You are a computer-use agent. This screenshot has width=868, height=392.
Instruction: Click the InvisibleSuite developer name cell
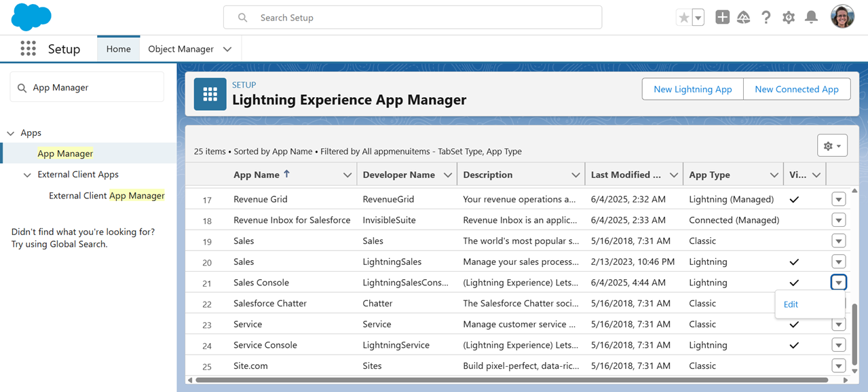pyautogui.click(x=389, y=220)
